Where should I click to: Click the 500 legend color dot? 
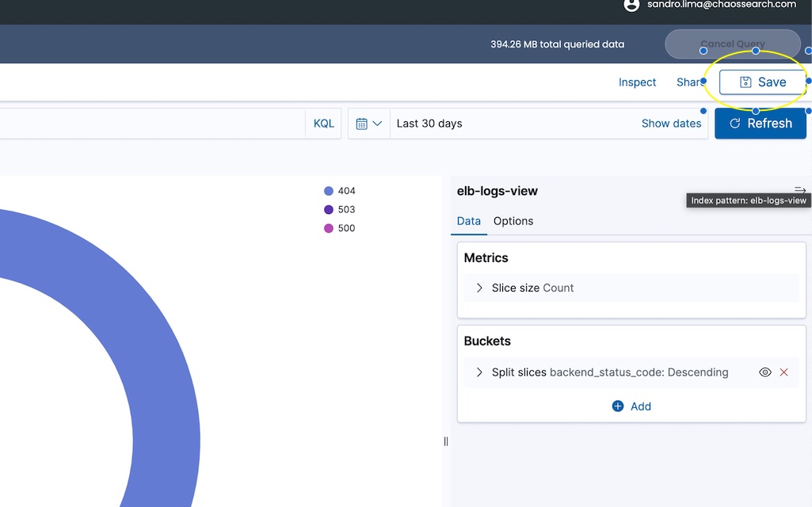[328, 228]
